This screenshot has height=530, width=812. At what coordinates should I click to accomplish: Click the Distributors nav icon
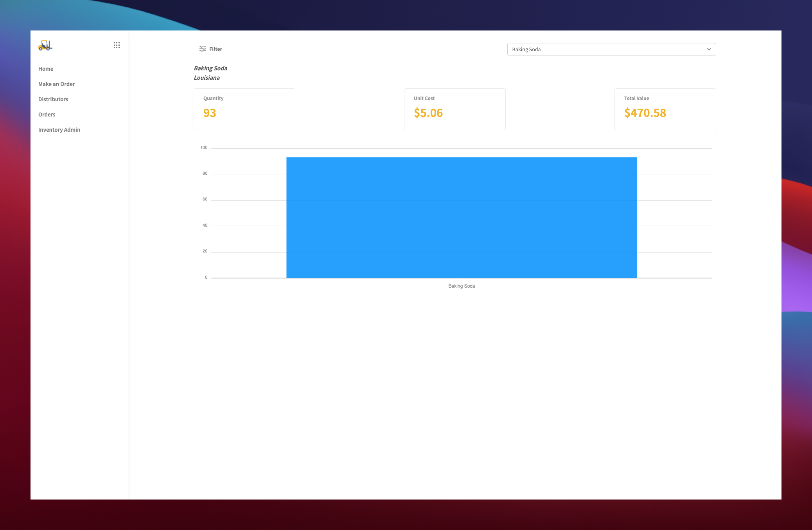53,99
